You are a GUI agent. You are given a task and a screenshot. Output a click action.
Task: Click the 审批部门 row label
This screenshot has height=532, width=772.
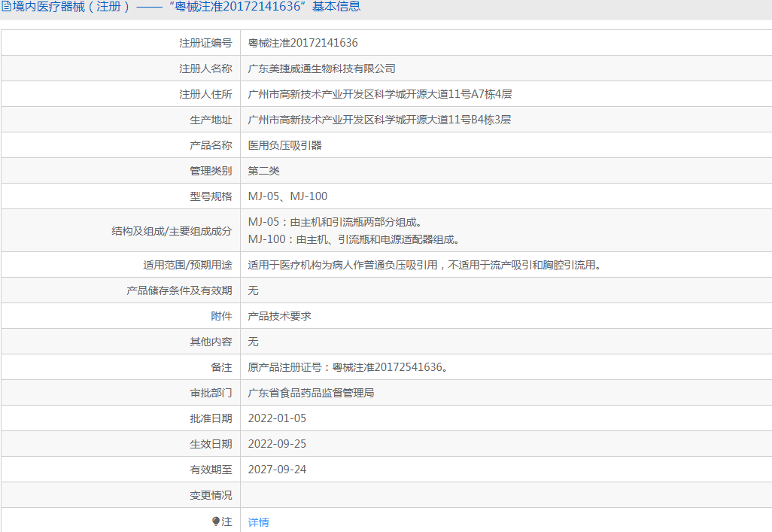tap(211, 393)
